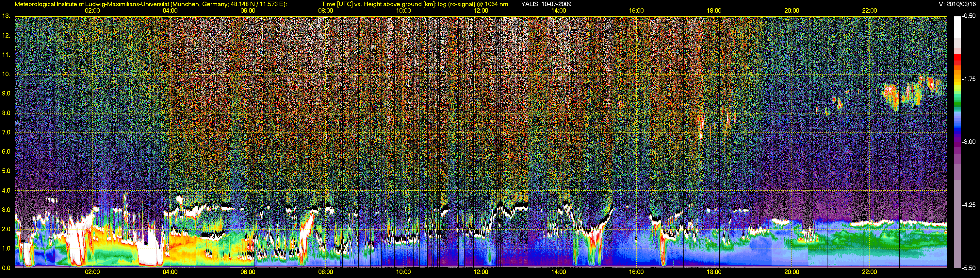Click the '0.0' height axis label

(x=6, y=268)
